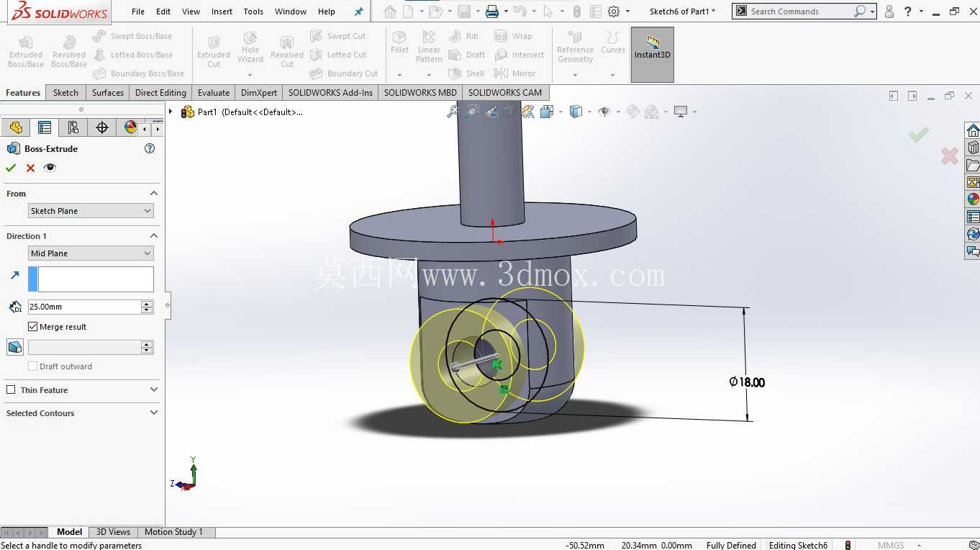Click depth 25.00mm input field
980x550 pixels.
tap(84, 307)
